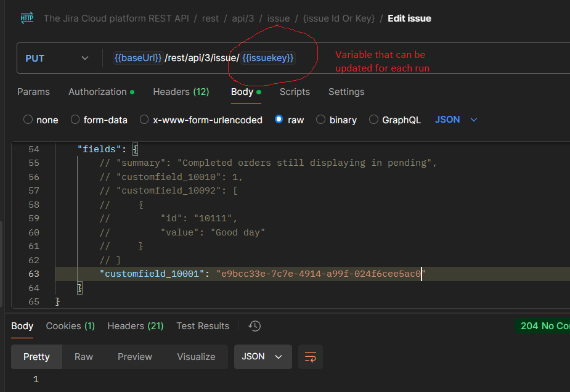Open the Headers (21) response tab

coord(135,326)
